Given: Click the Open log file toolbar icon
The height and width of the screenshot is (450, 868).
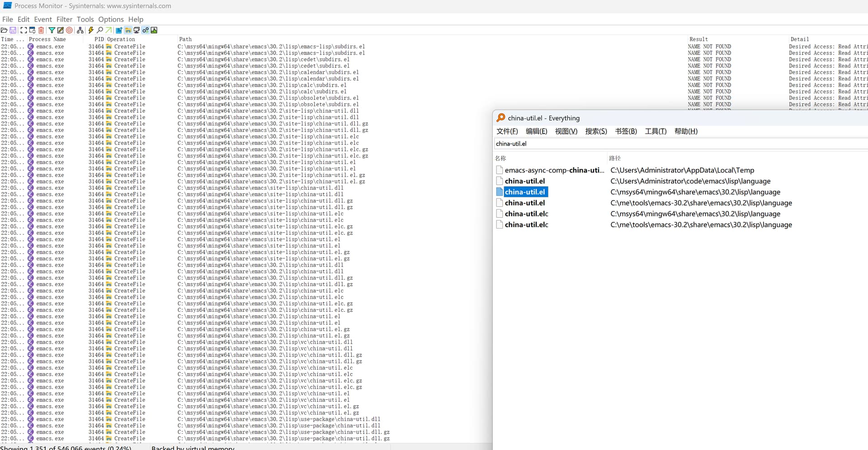Looking at the screenshot, I should [x=4, y=30].
